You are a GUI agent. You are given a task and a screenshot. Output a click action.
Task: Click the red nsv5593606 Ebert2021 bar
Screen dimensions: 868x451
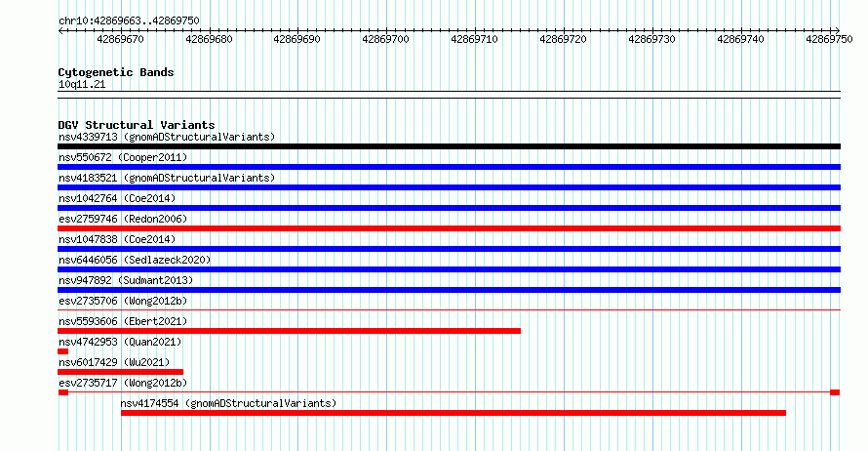pyautogui.click(x=289, y=331)
